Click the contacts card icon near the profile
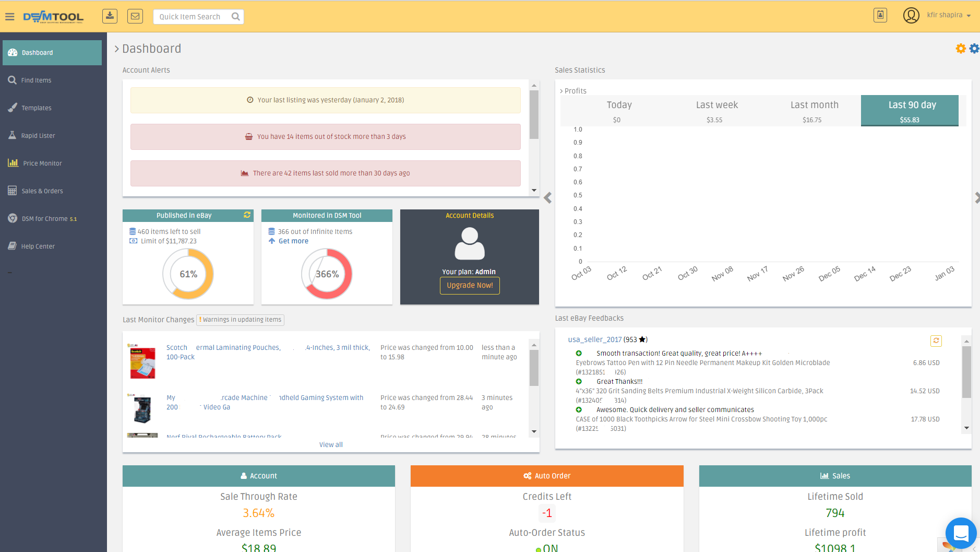This screenshot has width=980, height=552. (x=880, y=15)
